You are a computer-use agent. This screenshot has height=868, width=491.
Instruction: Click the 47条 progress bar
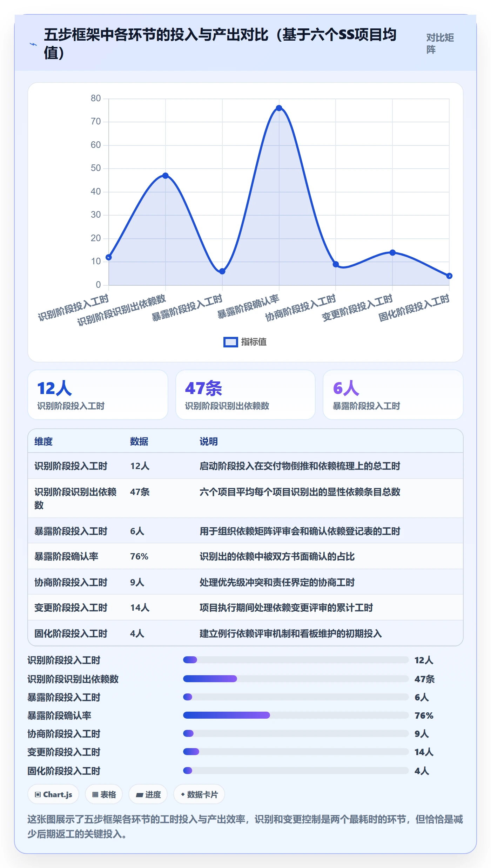[296, 679]
